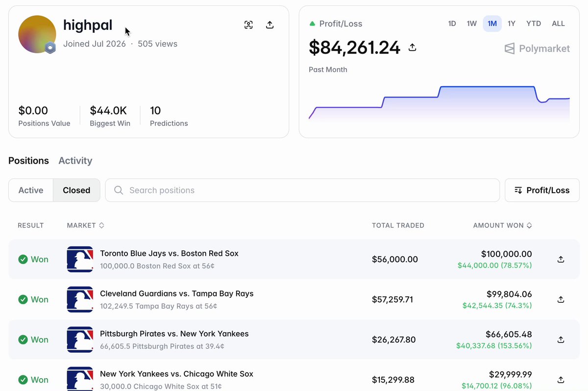
Task: Show Active positions
Action: tap(31, 190)
